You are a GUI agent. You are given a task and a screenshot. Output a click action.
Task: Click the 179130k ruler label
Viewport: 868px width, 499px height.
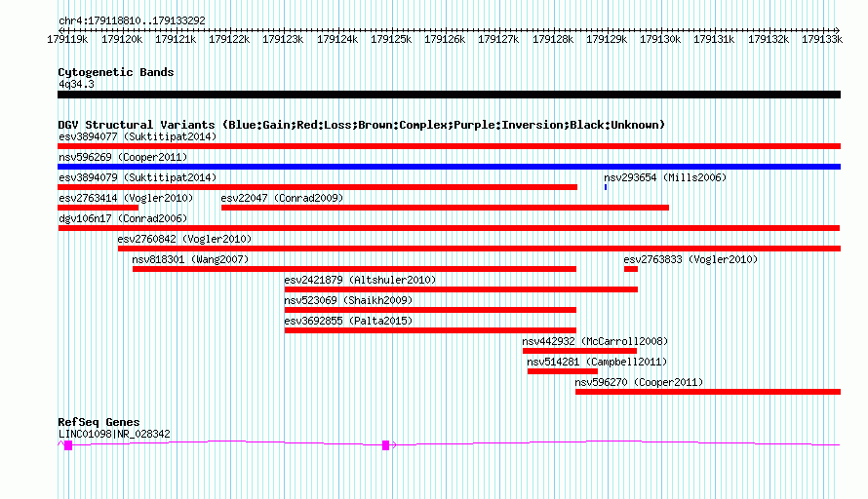pyautogui.click(x=660, y=40)
